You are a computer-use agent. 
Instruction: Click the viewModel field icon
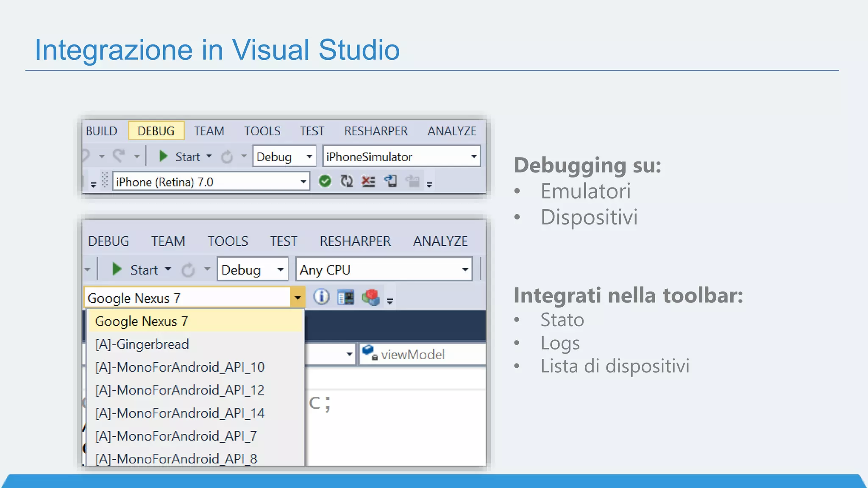click(370, 352)
